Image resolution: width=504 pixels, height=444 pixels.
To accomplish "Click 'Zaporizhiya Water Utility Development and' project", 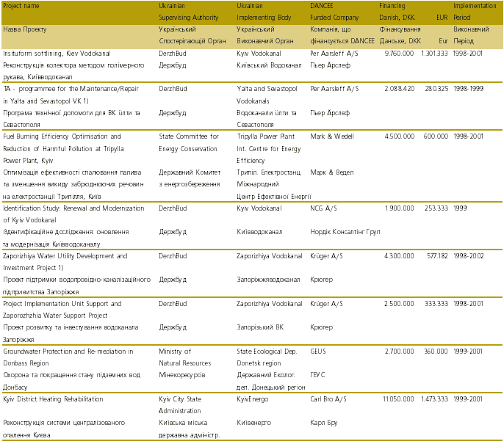I will [65, 256].
